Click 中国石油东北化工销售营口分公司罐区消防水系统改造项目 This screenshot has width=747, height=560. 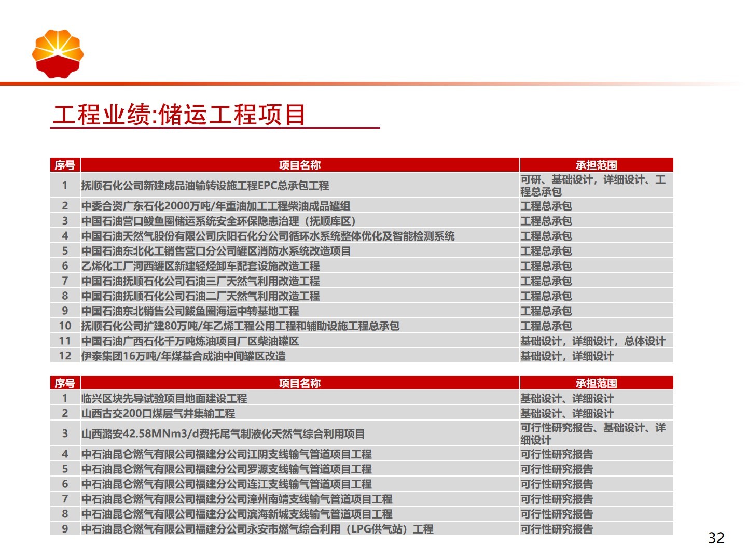click(216, 251)
